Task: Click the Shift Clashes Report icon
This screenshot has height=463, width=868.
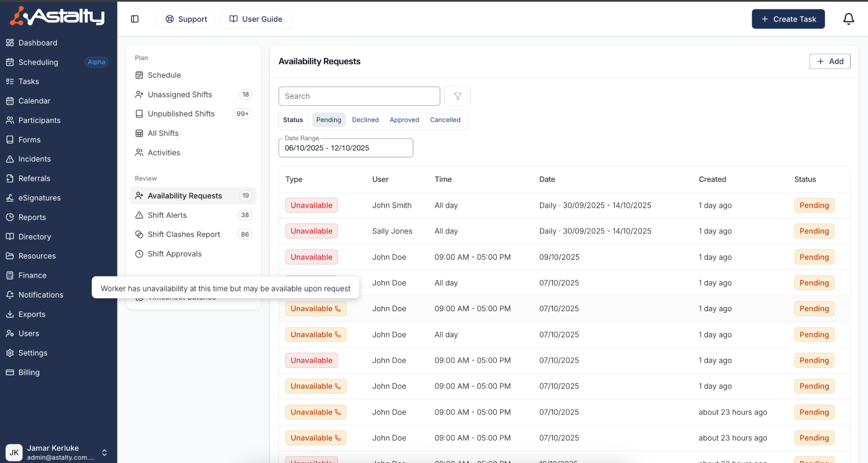Action: click(x=139, y=235)
